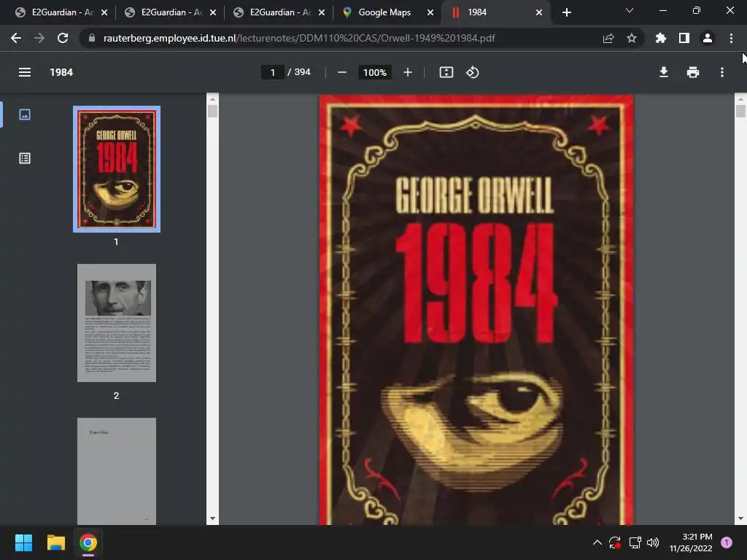The image size is (747, 560).
Task: Click Chrome icon in taskbar
Action: tap(88, 542)
